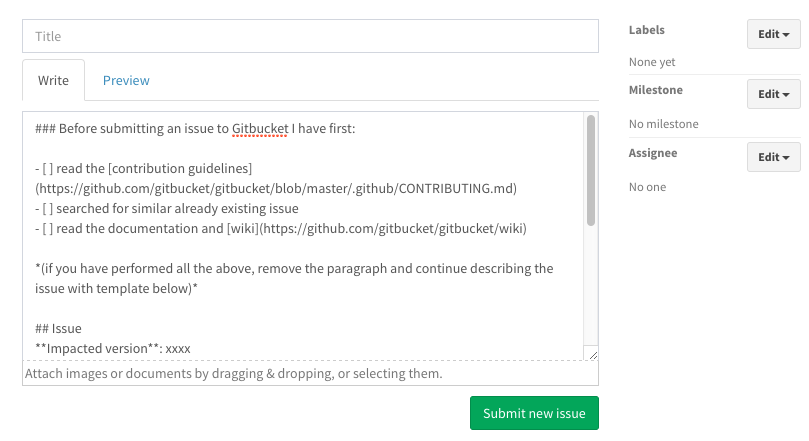Image resolution: width=809 pixels, height=441 pixels.
Task: Click the textarea resize grip icon
Action: point(593,355)
